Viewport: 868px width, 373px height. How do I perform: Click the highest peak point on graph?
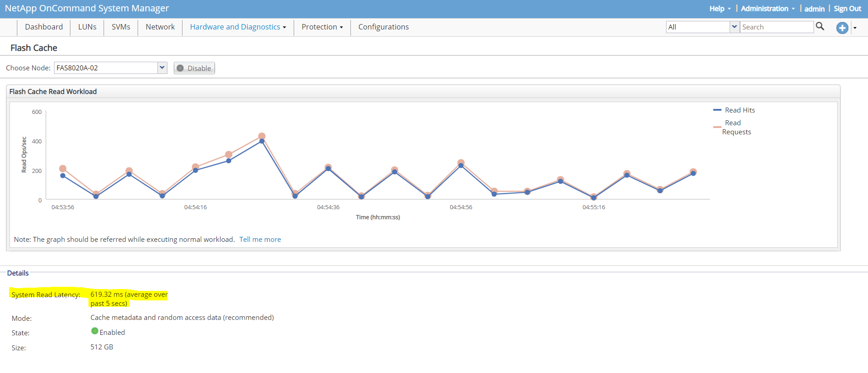tap(262, 136)
